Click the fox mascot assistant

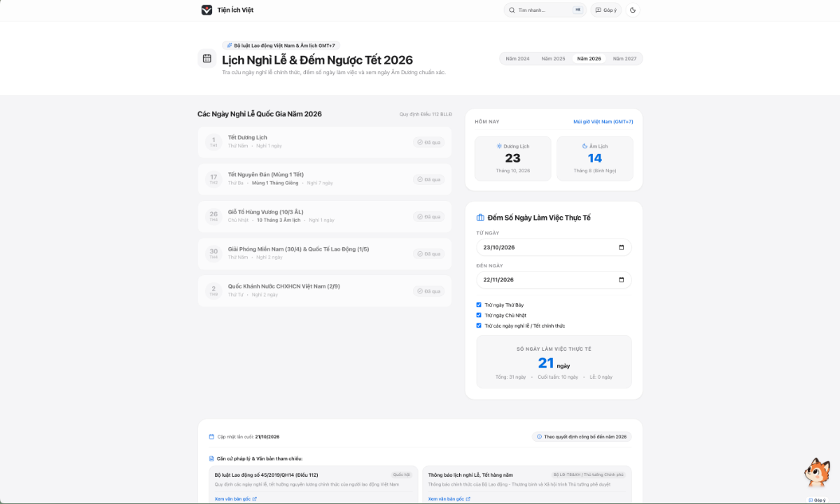[x=816, y=474]
